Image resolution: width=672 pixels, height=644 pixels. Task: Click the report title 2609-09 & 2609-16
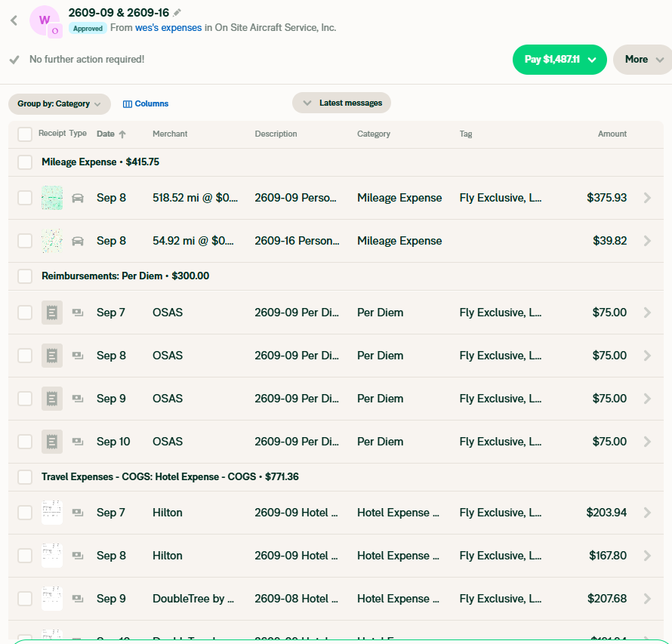119,13
